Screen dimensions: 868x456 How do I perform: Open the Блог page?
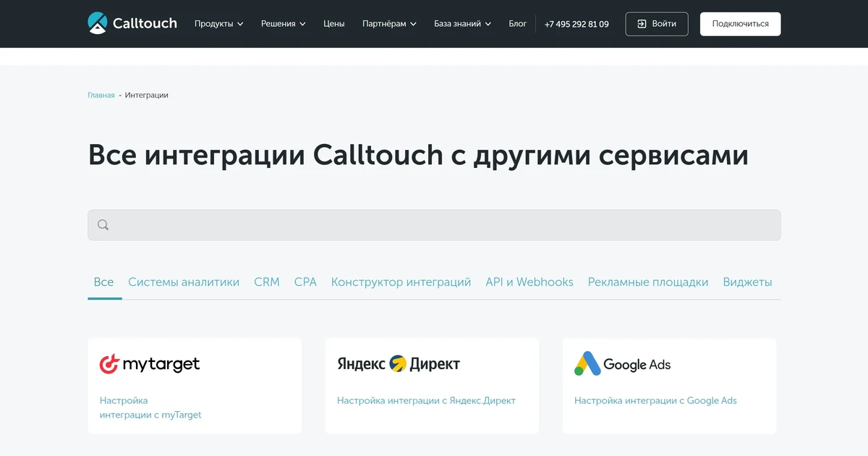(x=518, y=24)
